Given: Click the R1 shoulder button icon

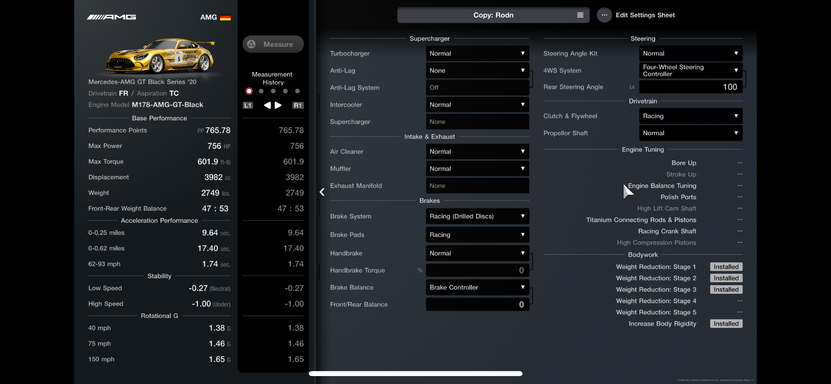Looking at the screenshot, I should tap(298, 105).
